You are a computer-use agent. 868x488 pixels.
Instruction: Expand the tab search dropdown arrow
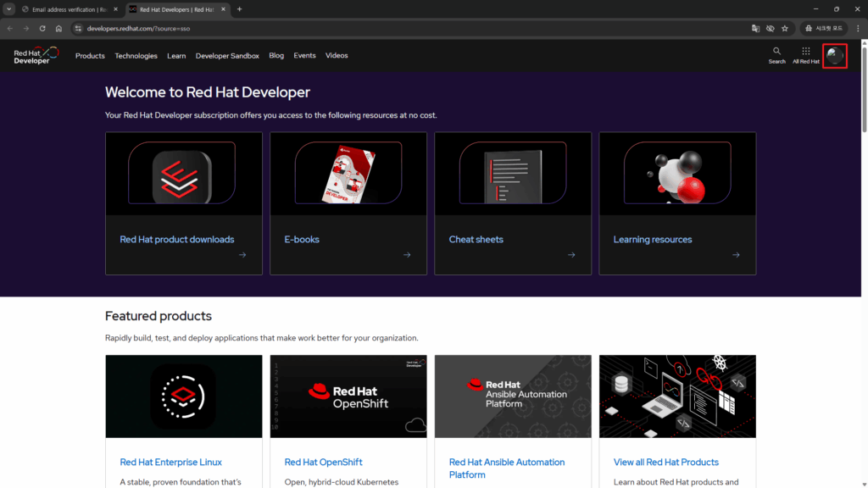pos(9,9)
